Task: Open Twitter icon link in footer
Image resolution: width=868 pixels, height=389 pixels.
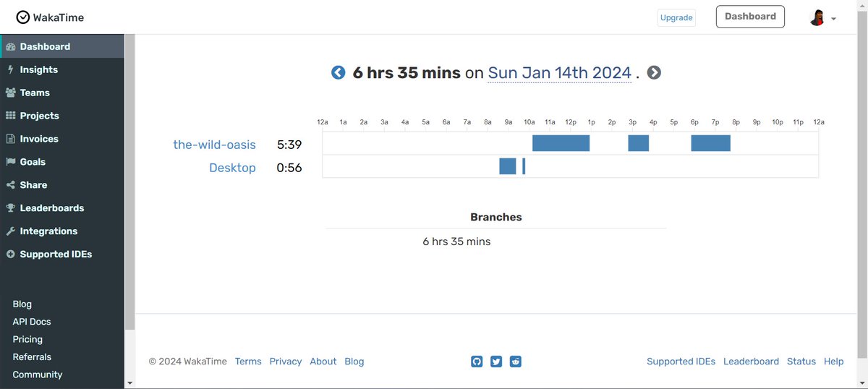Action: click(496, 362)
